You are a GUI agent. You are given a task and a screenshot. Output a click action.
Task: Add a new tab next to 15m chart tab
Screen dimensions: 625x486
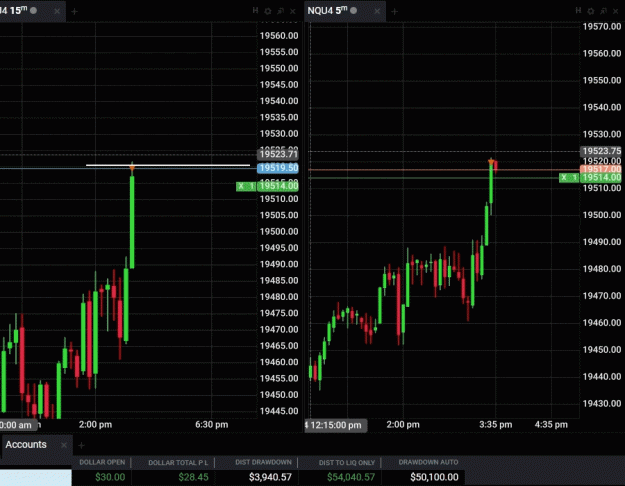74,12
